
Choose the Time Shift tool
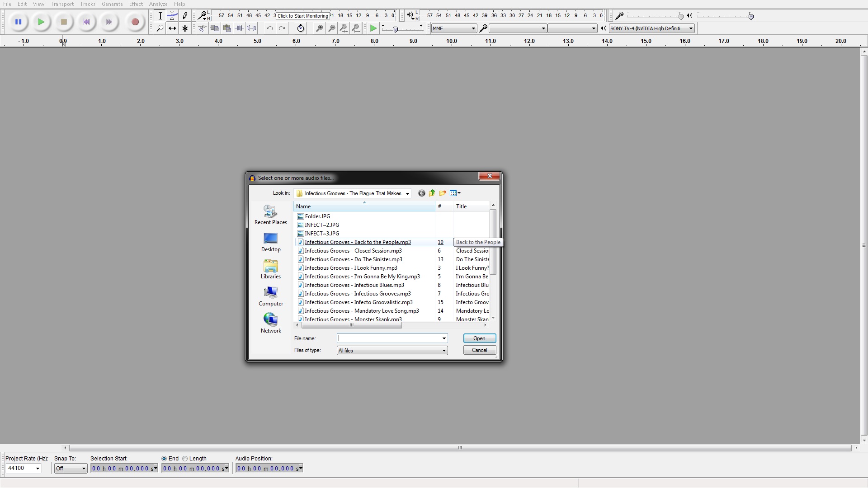(x=172, y=28)
